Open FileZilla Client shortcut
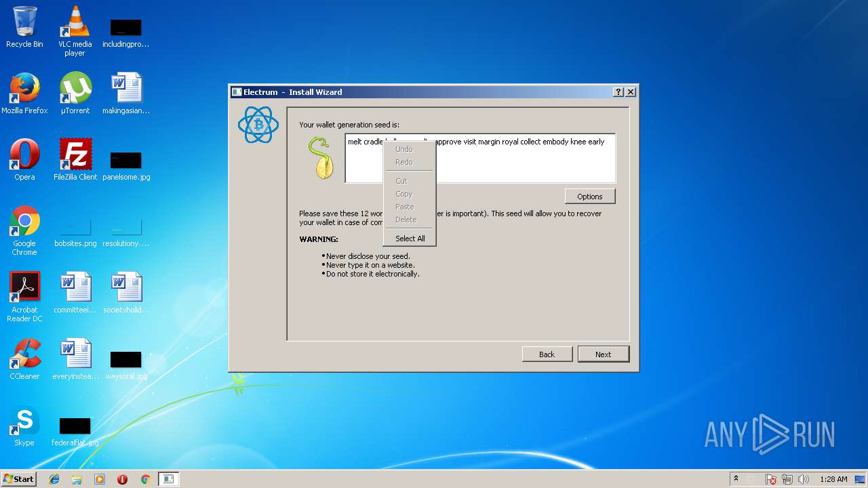 [75, 160]
